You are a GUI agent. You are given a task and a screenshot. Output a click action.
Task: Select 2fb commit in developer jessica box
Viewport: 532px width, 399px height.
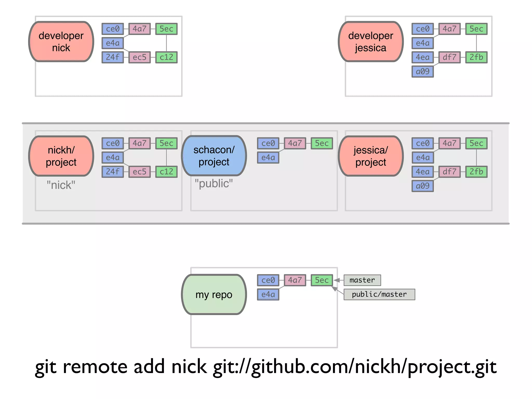(x=476, y=57)
